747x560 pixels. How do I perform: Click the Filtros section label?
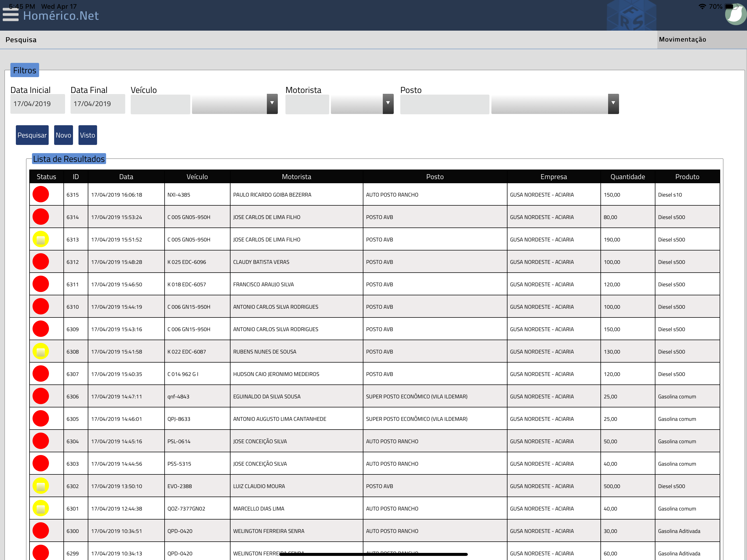25,70
